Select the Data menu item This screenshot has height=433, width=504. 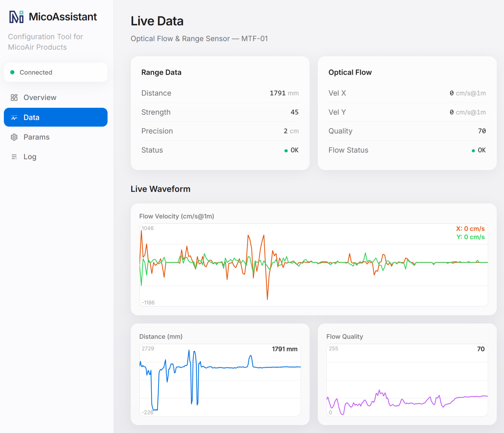point(56,117)
